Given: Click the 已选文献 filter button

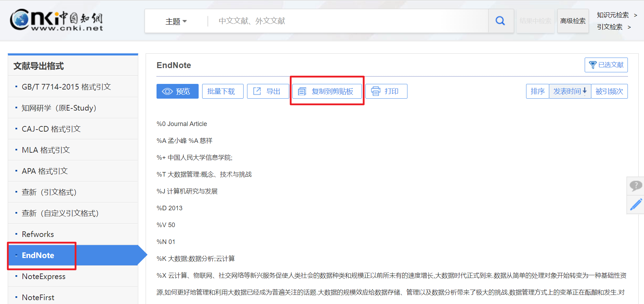Looking at the screenshot, I should [606, 65].
